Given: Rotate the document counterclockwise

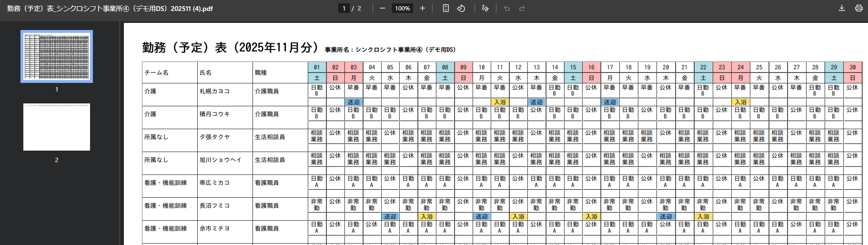Looking at the screenshot, I should click(x=461, y=9).
